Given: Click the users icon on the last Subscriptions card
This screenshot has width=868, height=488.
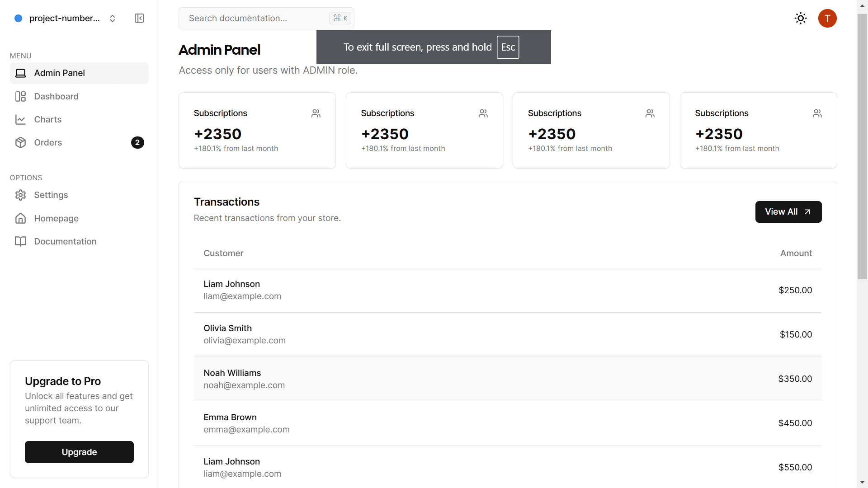Looking at the screenshot, I should click(x=817, y=113).
